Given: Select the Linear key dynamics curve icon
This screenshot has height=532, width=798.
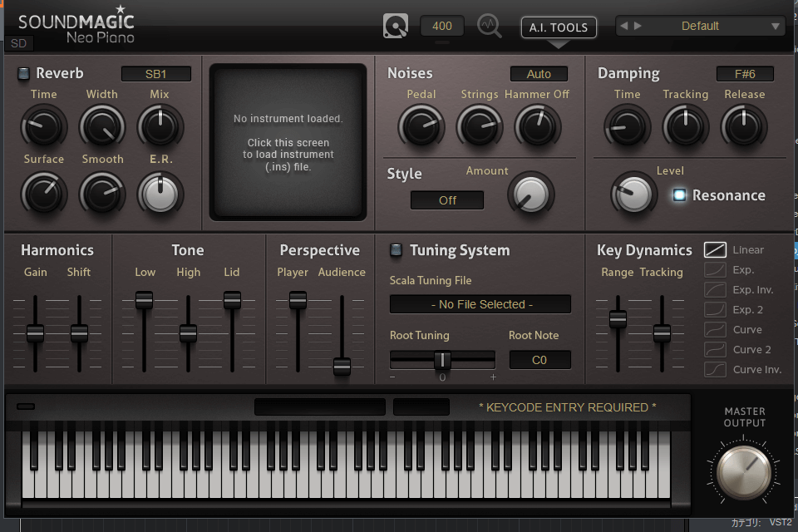Looking at the screenshot, I should 715,249.
